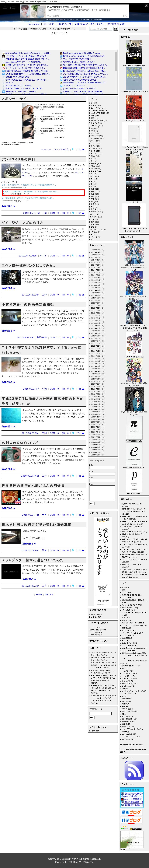Open post title 中東で建設中の近未来都市構想
Screen dimensions: 149x868
[28, 304]
